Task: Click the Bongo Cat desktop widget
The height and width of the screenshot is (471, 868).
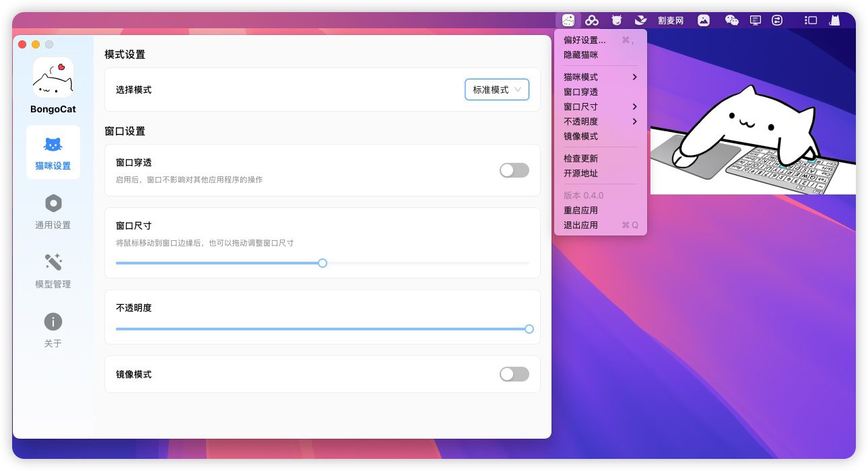Action: tap(753, 139)
